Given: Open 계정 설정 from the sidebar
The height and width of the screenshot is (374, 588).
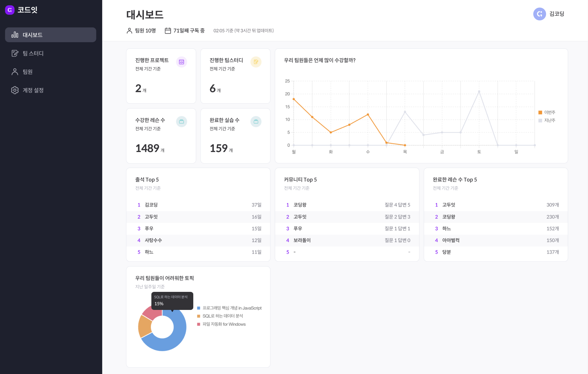Looking at the screenshot, I should pyautogui.click(x=33, y=90).
